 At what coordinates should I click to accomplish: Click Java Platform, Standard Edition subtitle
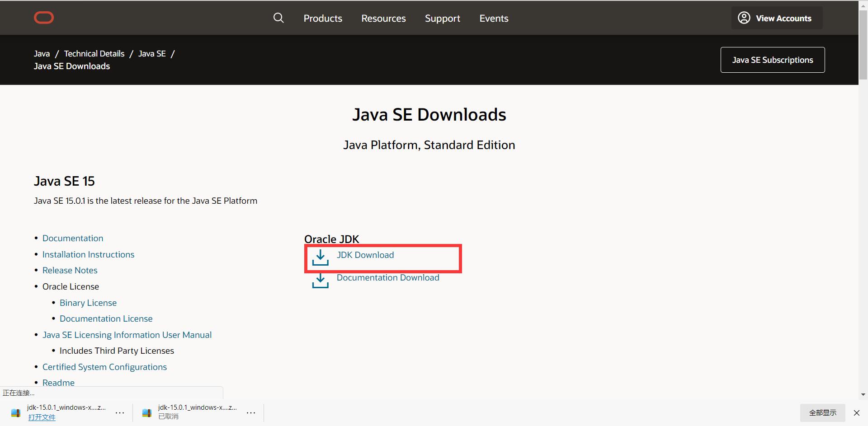click(429, 145)
